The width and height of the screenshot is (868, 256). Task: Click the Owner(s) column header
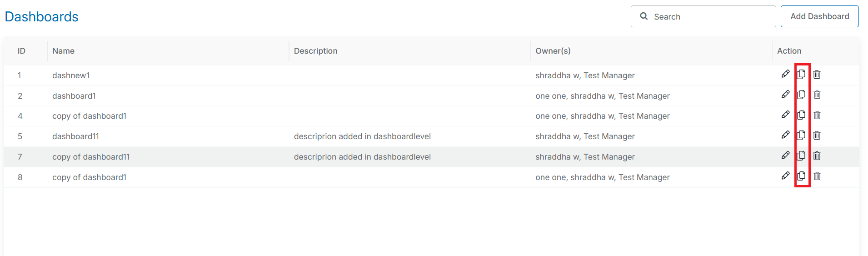coord(553,51)
